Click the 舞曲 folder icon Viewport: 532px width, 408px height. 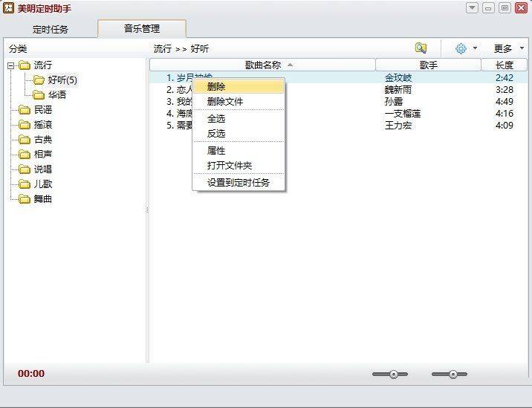point(25,199)
